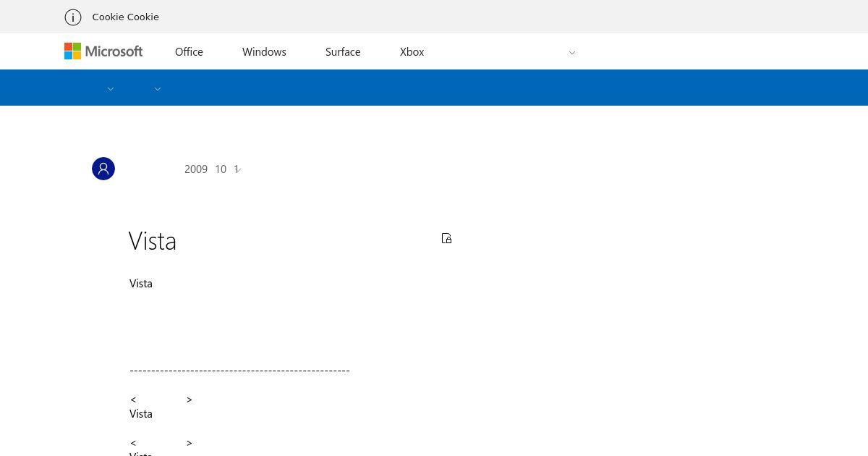Image resolution: width=868 pixels, height=456 pixels.
Task: Expand the first chevron in blue bar
Action: (111, 89)
